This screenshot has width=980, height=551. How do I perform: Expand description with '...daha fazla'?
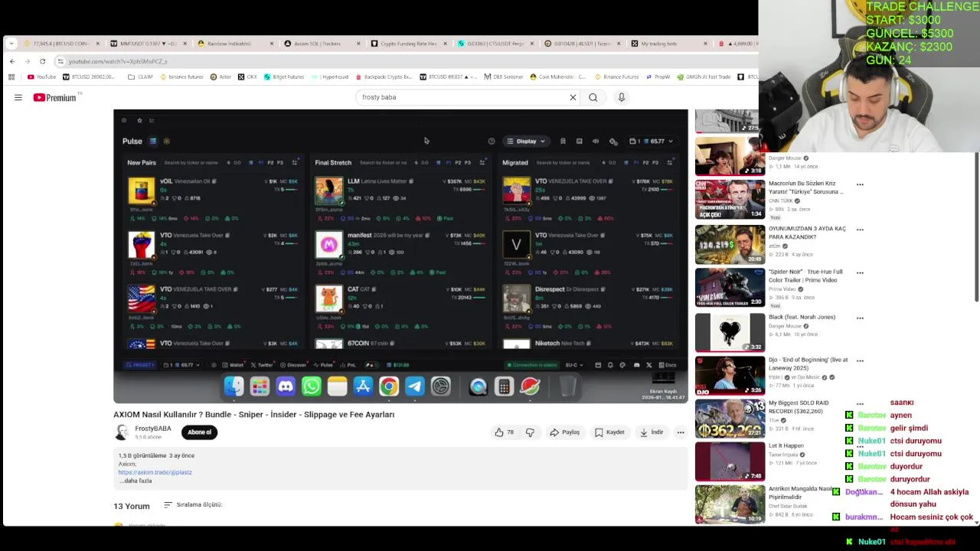[136, 481]
